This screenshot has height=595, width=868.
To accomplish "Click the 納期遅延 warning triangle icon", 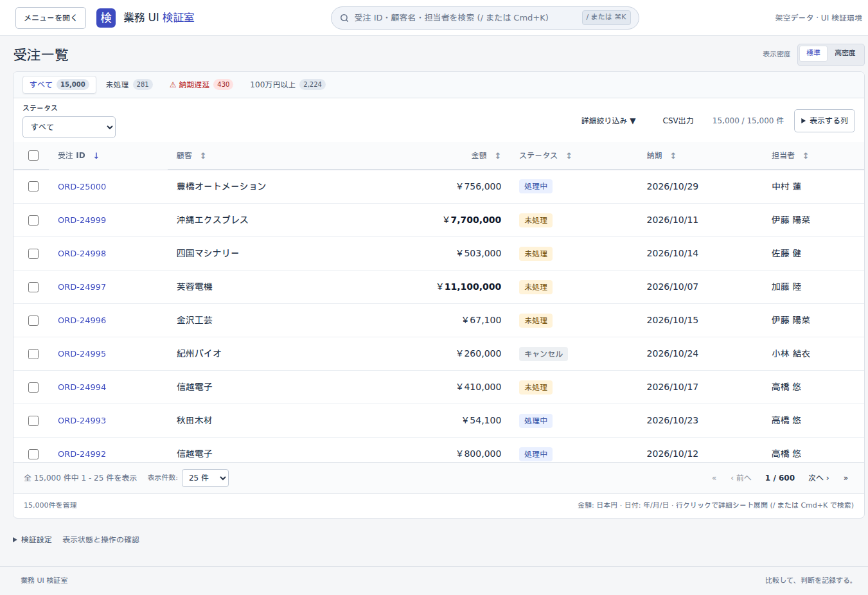I will (173, 85).
